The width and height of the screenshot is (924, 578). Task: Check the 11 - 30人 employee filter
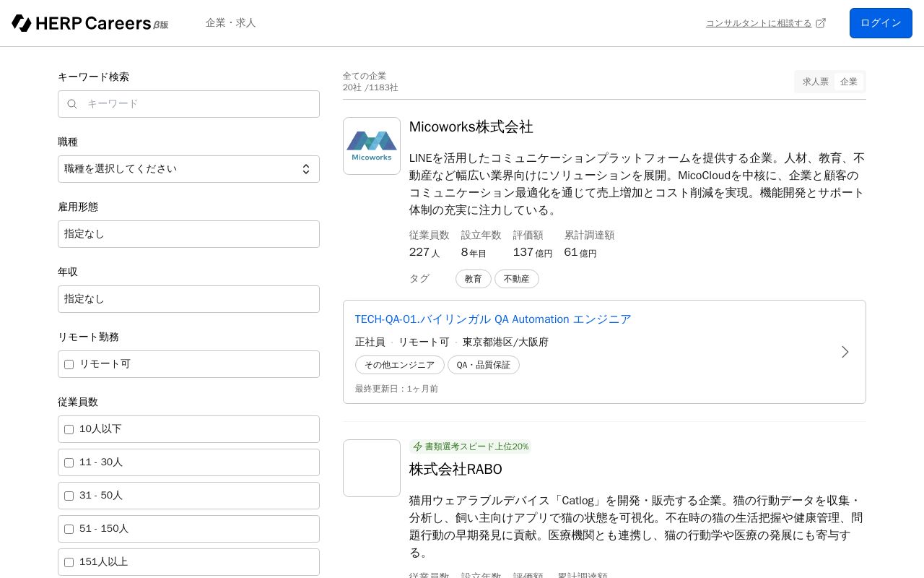69,462
